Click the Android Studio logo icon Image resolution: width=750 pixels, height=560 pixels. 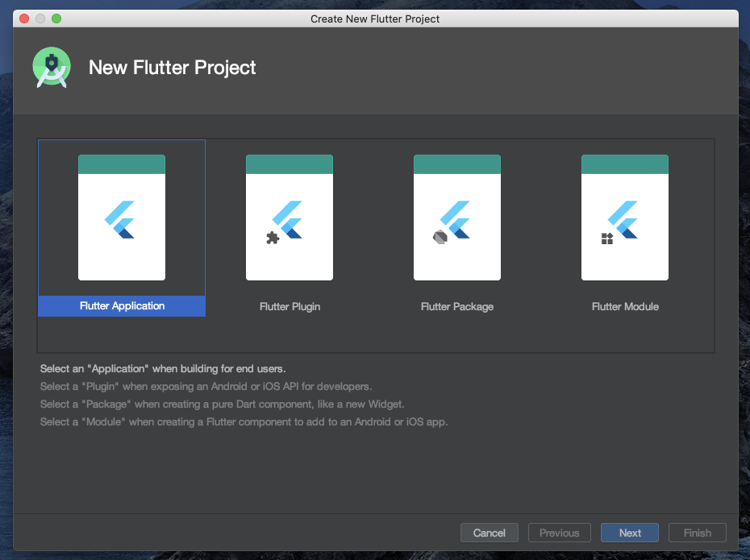[52, 68]
